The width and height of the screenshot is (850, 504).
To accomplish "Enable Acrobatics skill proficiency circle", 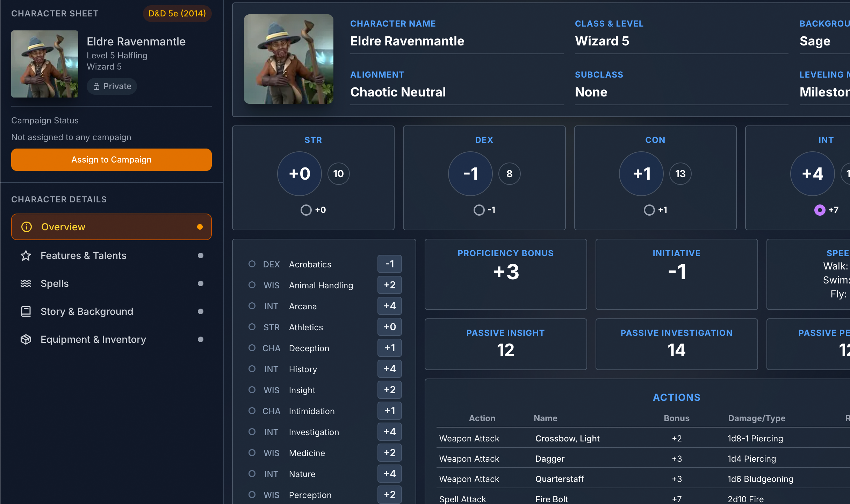I will click(252, 264).
